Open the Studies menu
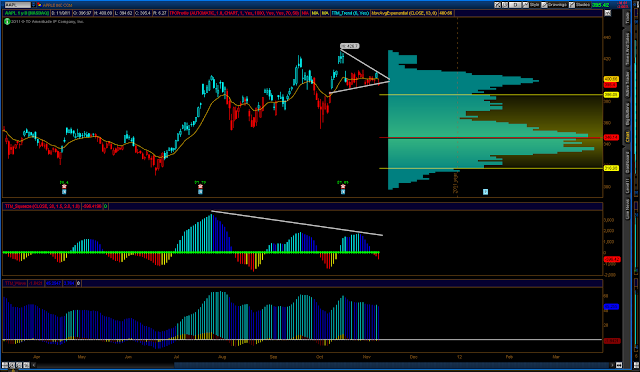This screenshot has width=640, height=372. (583, 4)
